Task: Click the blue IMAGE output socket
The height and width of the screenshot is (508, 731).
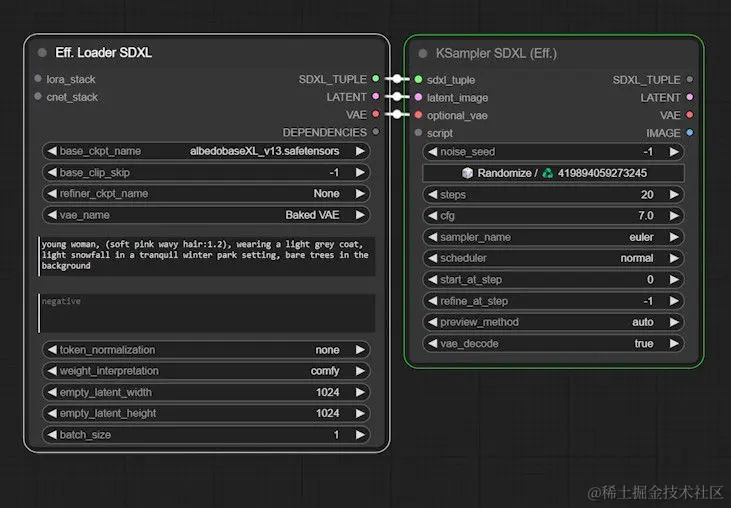Action: 690,132
